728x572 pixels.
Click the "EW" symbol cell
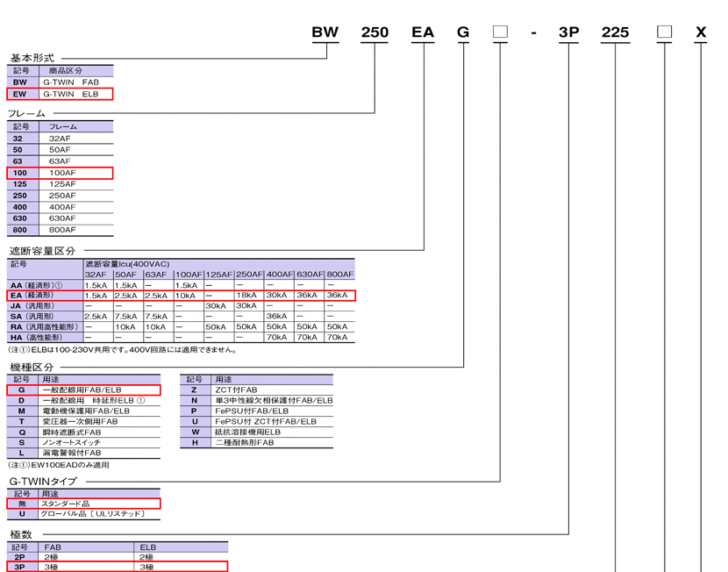click(x=19, y=94)
